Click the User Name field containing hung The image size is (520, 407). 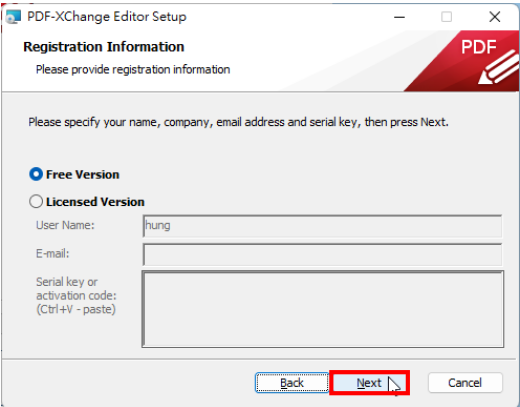click(322, 226)
